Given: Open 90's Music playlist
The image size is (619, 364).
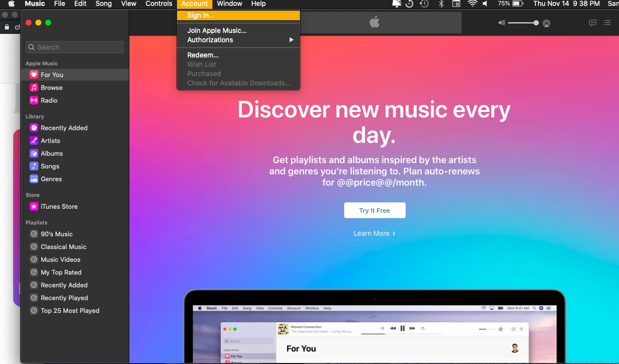Looking at the screenshot, I should pos(75,234).
